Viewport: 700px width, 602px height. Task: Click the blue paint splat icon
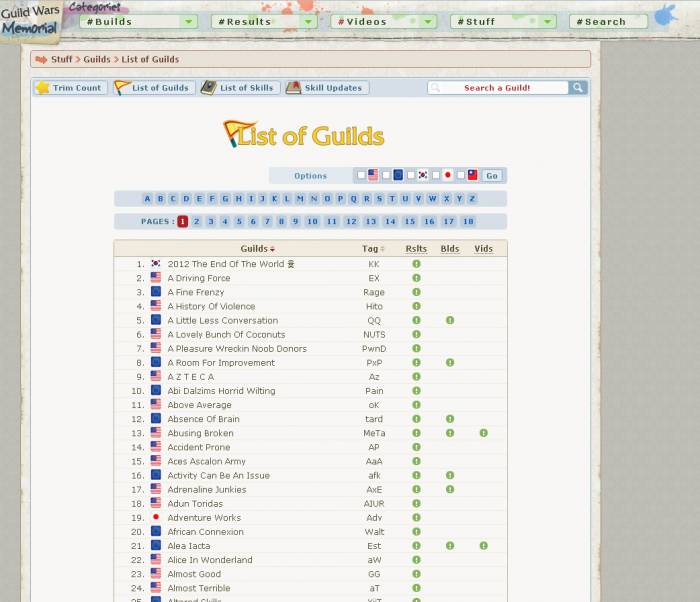click(x=666, y=16)
